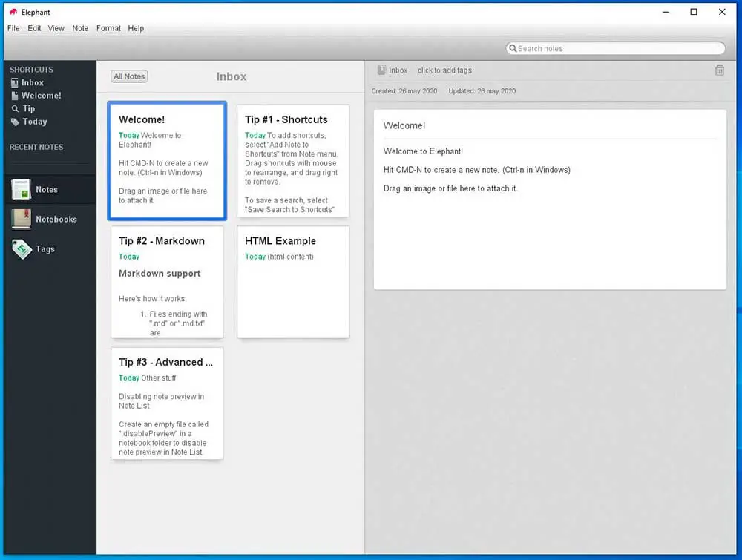Image resolution: width=742 pixels, height=560 pixels.
Task: Click 'Updated: 26 may 2020' text
Action: tap(482, 91)
